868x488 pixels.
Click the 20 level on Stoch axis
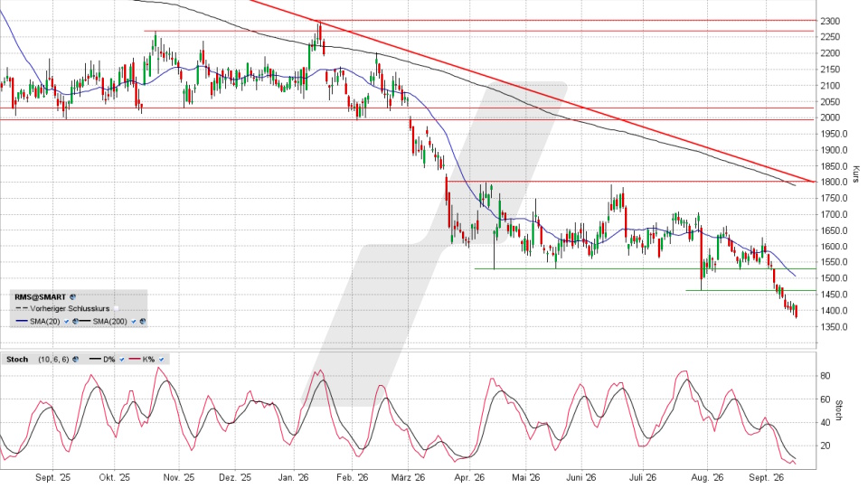pos(825,446)
